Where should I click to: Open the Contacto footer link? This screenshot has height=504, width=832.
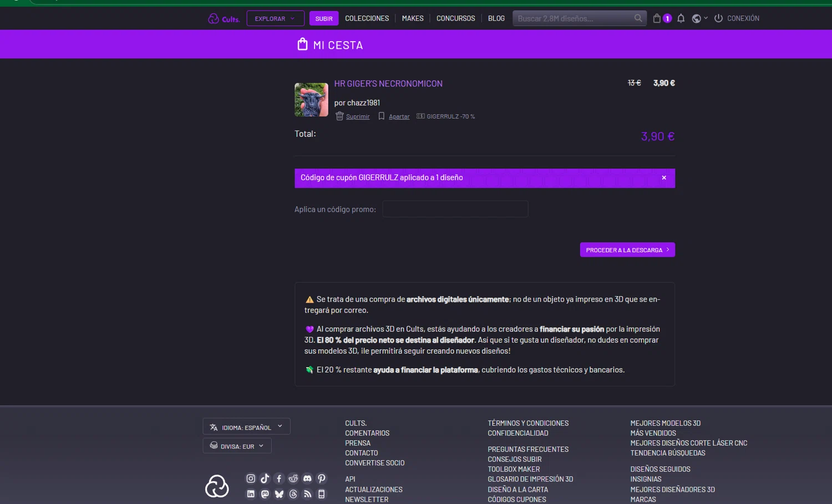[362, 453]
